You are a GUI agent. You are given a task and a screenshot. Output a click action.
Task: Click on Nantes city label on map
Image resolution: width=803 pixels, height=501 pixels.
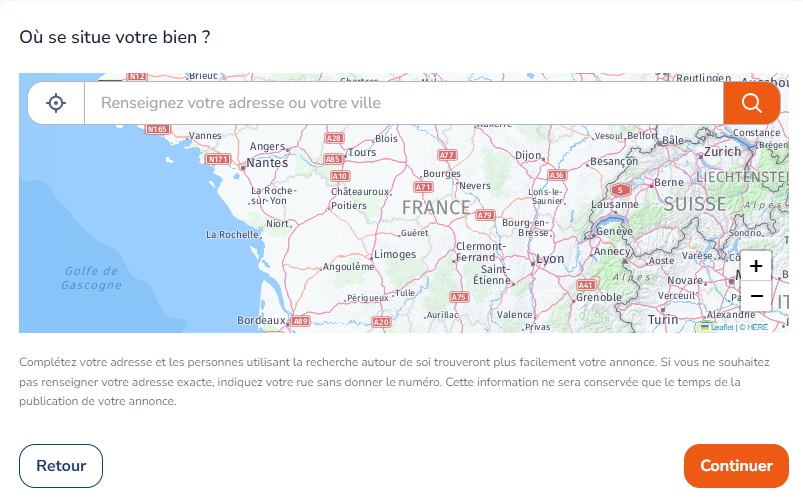click(266, 162)
